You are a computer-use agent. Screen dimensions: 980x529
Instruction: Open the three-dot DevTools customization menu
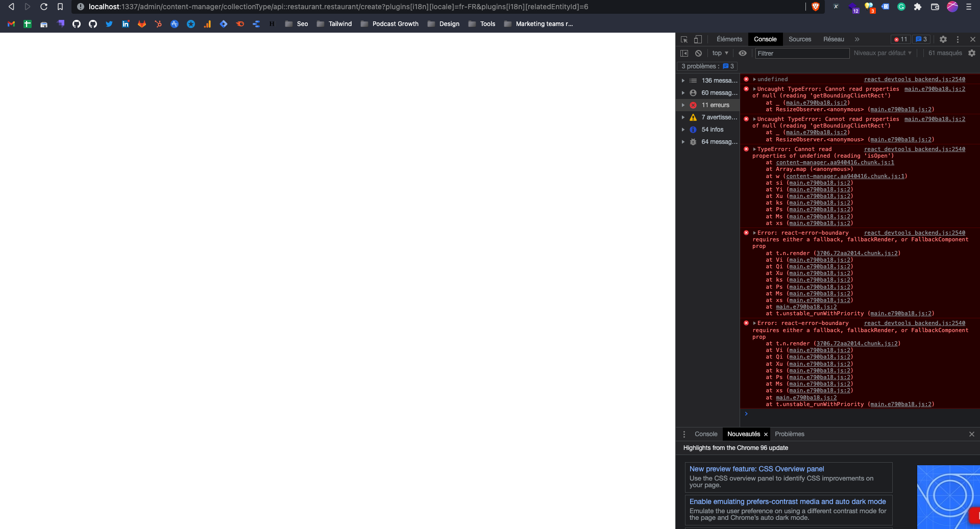click(x=959, y=39)
